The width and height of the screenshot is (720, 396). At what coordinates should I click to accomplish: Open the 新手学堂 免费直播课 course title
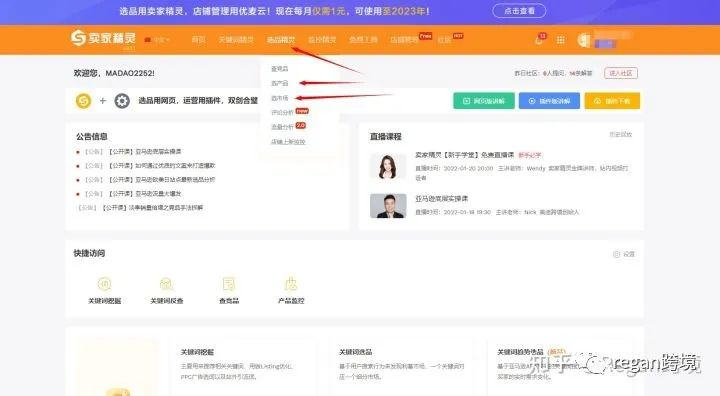(x=465, y=155)
